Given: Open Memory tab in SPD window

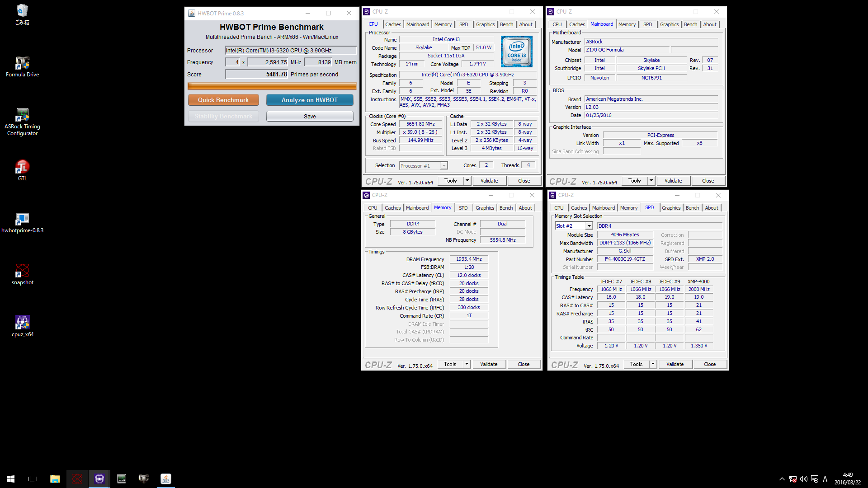Looking at the screenshot, I should 628,208.
